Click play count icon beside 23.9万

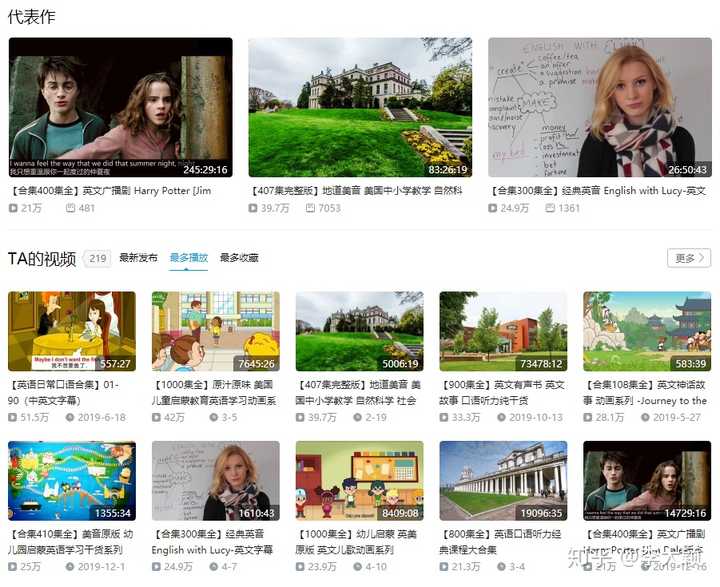[x=300, y=567]
